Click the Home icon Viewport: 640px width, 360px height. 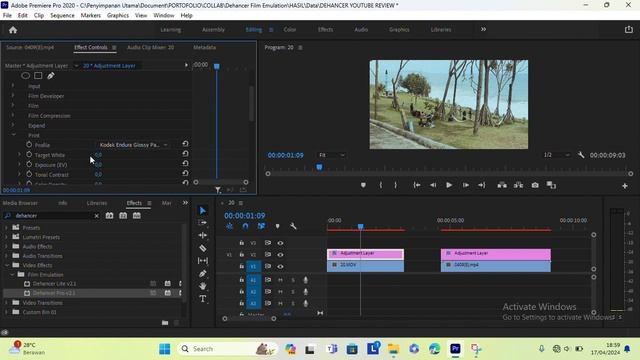click(x=13, y=30)
